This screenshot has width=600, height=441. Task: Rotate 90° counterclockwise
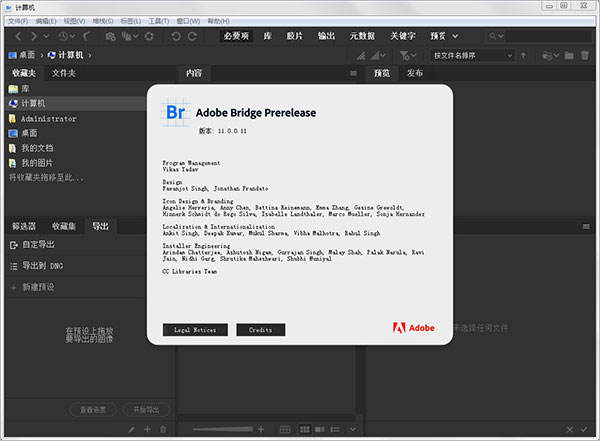[x=176, y=36]
